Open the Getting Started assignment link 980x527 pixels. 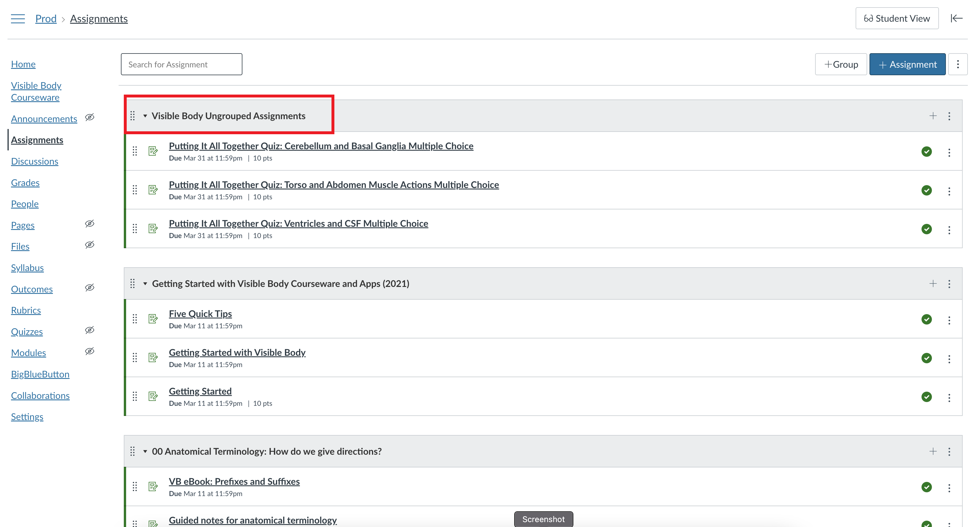point(200,391)
